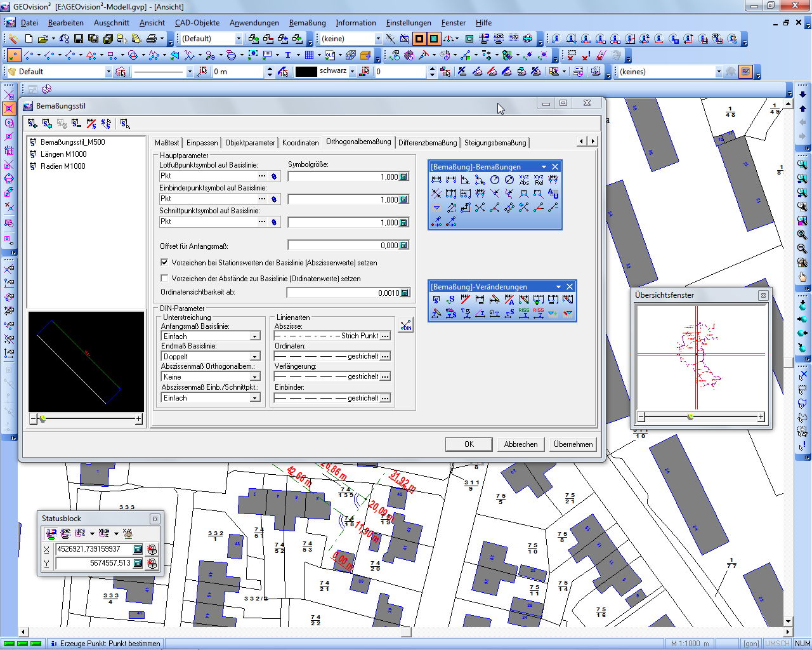Click the red X with exclamation delete icon
Viewport: 812px width, 650px height.
pyautogui.click(x=586, y=55)
